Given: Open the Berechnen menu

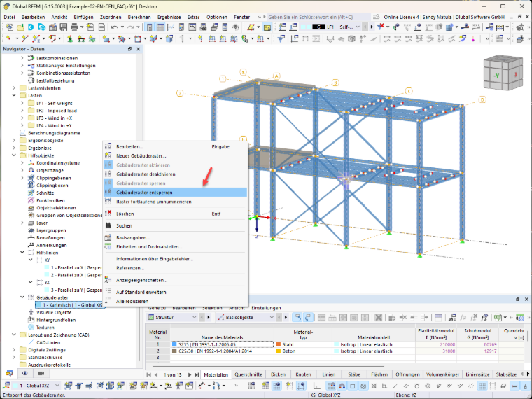Looking at the screenshot, I should [139, 17].
